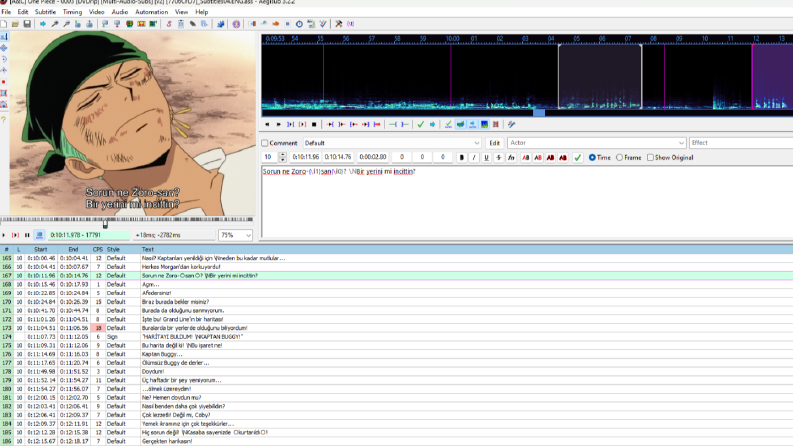The image size is (793, 446).
Task: Toggle video autoscroll button
Action: [x=39, y=235]
